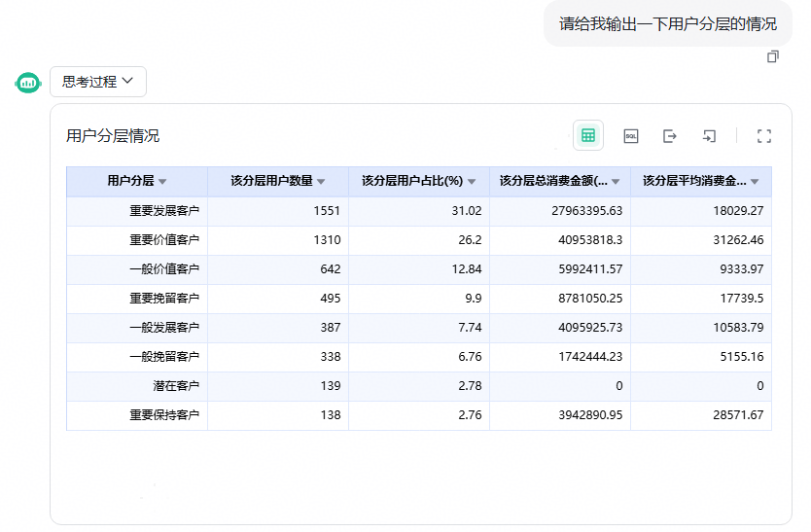The height and width of the screenshot is (532, 811).
Task: Show the SQL query icon
Action: (631, 136)
